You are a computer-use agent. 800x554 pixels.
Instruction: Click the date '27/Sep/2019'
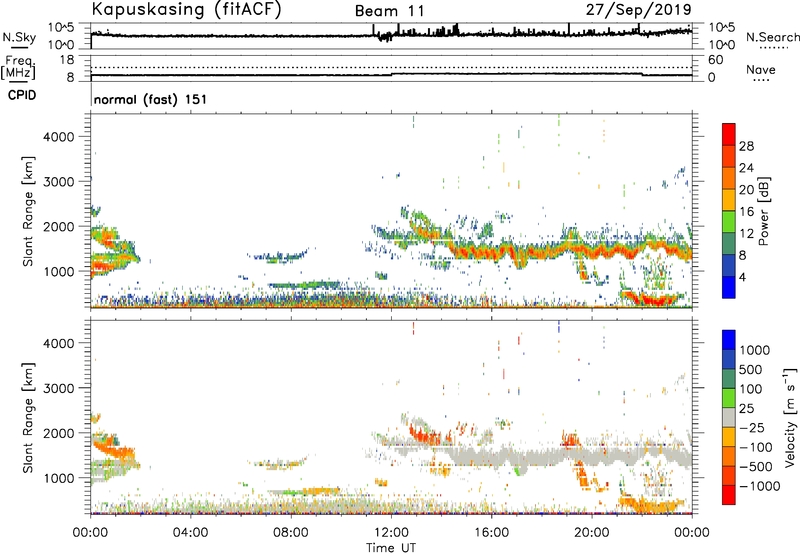pyautogui.click(x=638, y=10)
